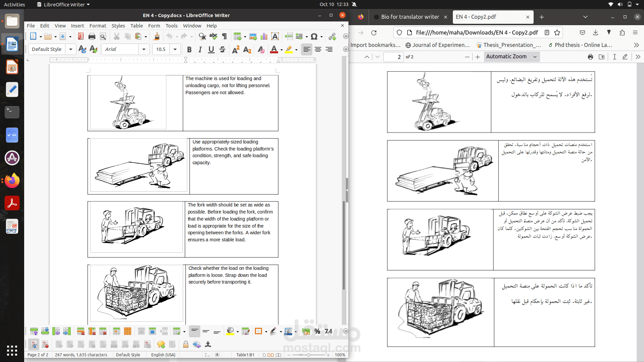Screen dimensions: 644x362
Task: Toggle Underline formatting
Action: (211, 50)
